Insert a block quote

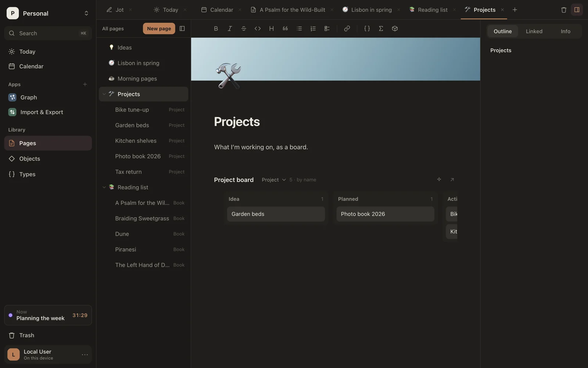point(285,29)
